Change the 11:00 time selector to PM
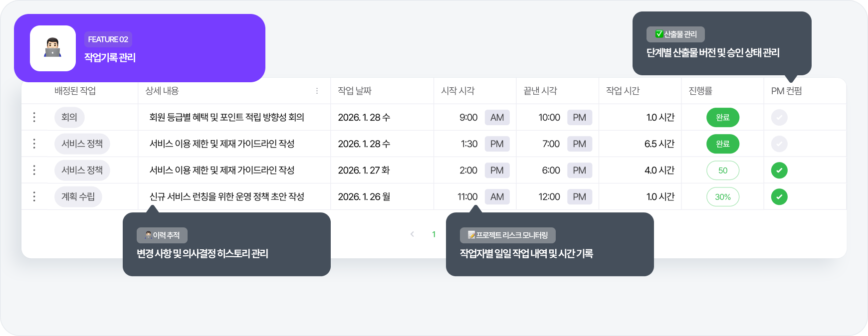868x336 pixels. coord(497,196)
